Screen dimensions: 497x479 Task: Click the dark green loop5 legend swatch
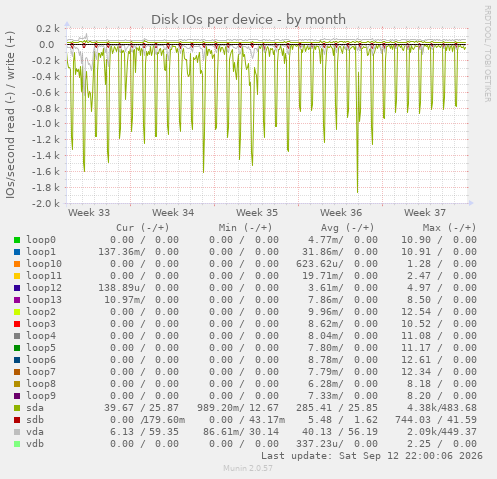17,348
